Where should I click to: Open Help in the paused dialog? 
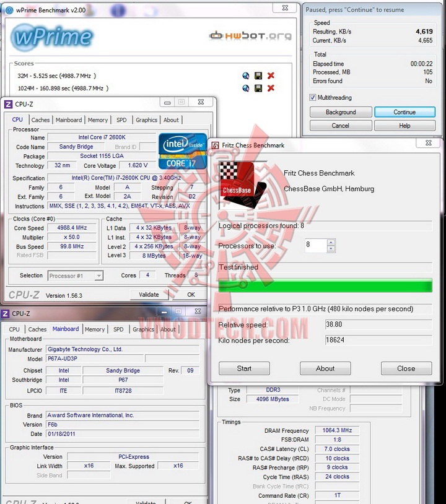(405, 126)
